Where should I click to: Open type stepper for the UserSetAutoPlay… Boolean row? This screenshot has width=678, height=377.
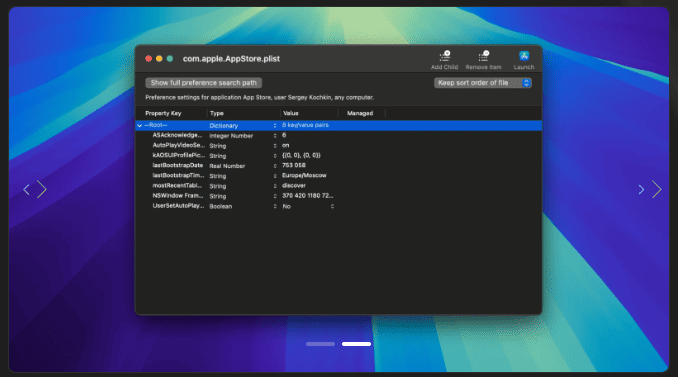[275, 206]
